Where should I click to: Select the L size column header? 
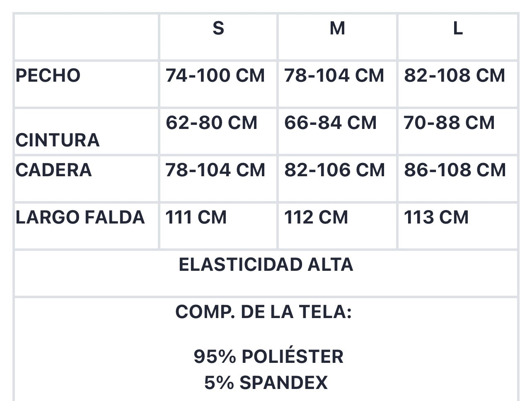click(458, 37)
